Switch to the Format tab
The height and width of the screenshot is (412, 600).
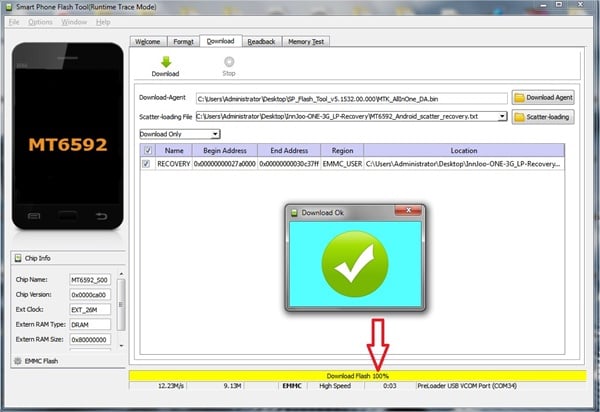click(x=184, y=41)
